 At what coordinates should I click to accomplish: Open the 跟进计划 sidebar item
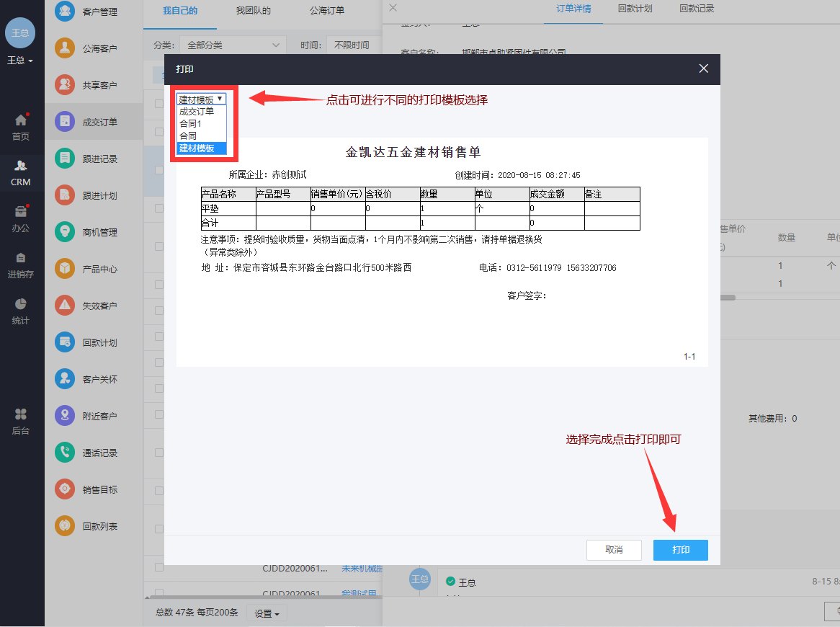pos(94,195)
